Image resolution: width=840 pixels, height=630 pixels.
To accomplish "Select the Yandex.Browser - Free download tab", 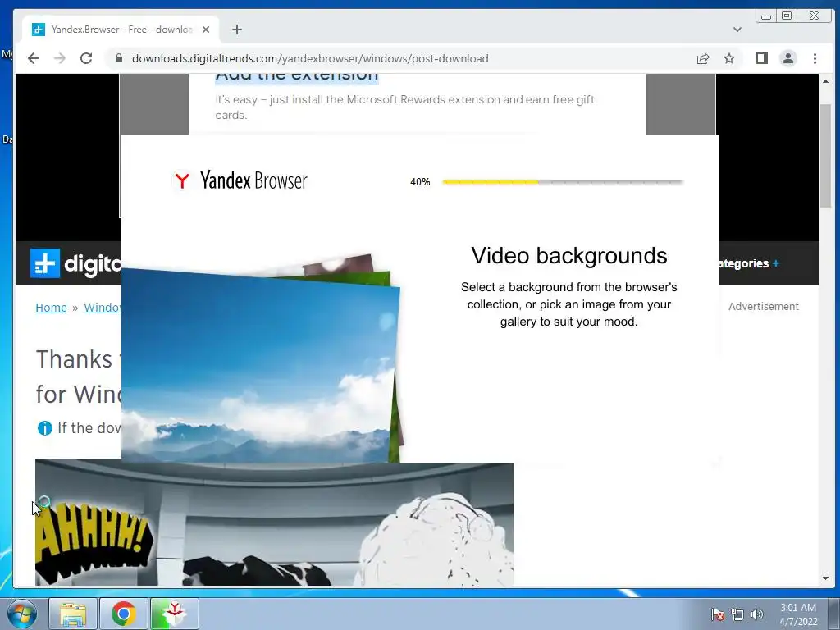I will click(x=121, y=30).
